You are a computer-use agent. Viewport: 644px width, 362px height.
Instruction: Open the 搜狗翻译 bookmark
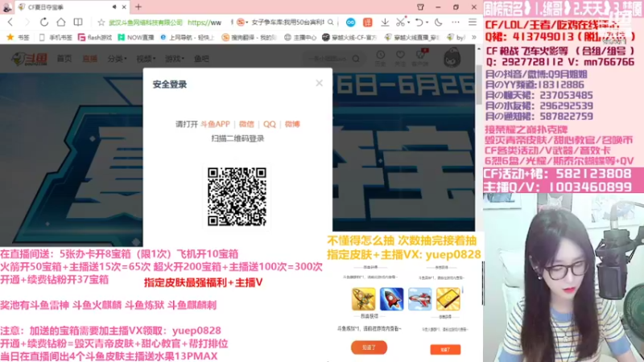(x=250, y=37)
